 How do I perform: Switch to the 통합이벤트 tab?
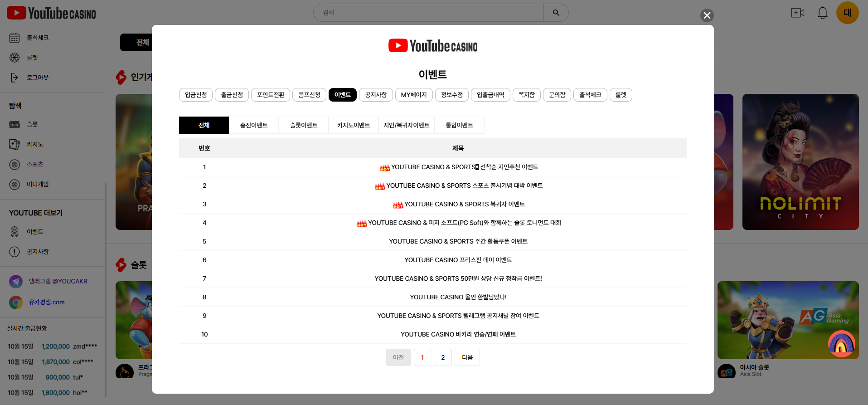(460, 125)
